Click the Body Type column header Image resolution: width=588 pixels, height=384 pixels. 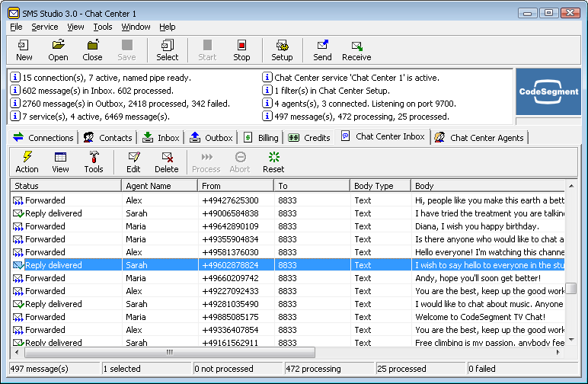point(380,186)
